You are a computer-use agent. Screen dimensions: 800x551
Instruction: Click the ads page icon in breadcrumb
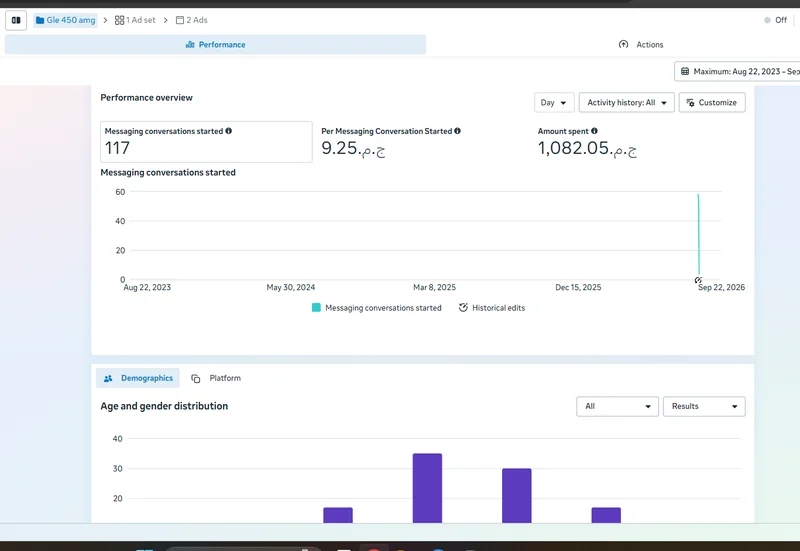pos(180,20)
